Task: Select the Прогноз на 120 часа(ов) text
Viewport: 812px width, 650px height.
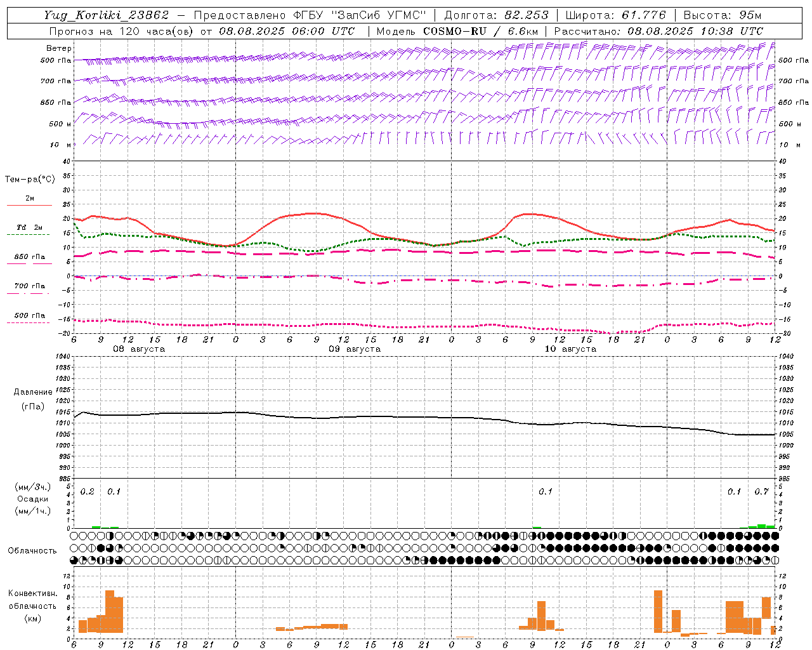Action: [x=122, y=31]
